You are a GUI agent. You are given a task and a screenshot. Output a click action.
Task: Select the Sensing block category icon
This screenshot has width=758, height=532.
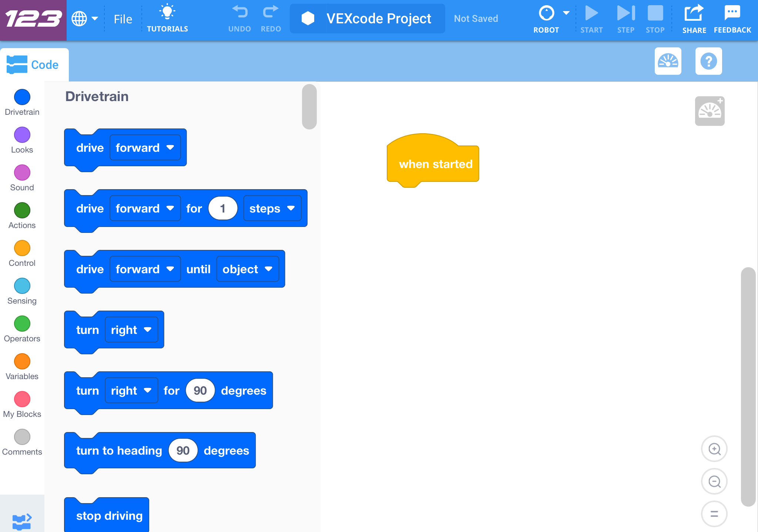click(x=22, y=286)
